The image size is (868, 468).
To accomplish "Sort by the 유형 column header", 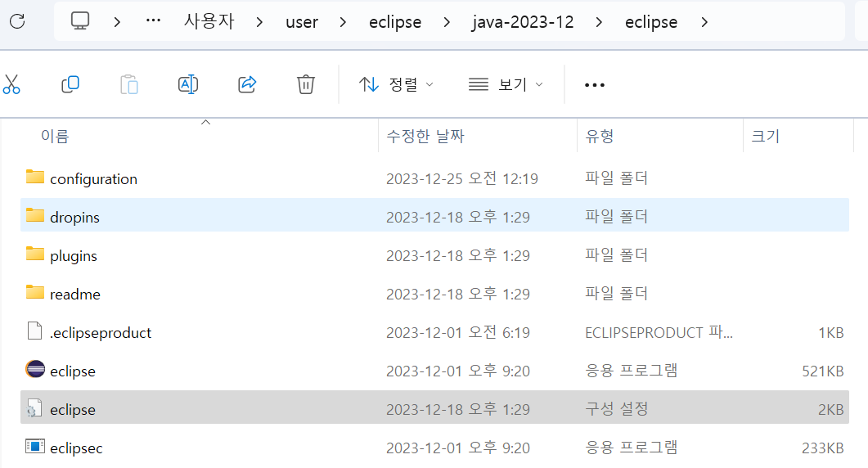I will pos(600,137).
